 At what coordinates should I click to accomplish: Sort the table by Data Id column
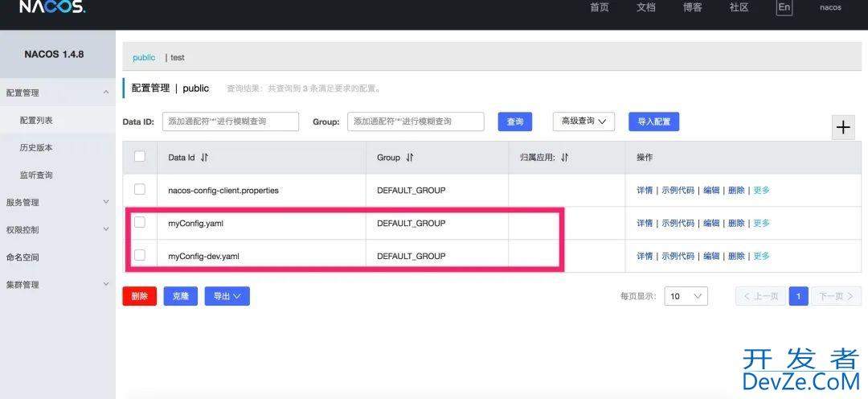click(204, 158)
